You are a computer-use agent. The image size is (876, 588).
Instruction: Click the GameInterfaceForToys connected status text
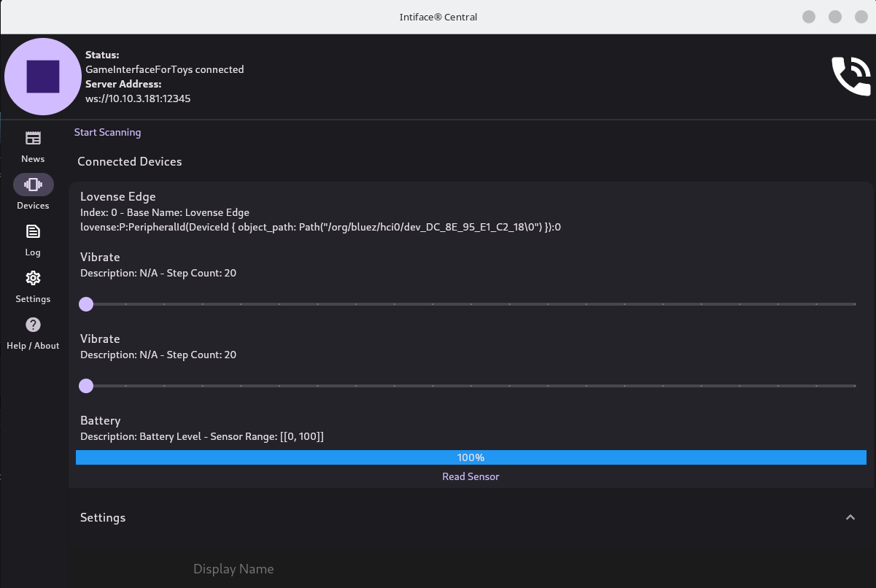coord(165,69)
